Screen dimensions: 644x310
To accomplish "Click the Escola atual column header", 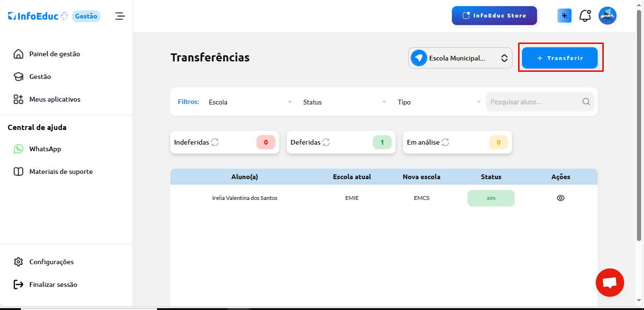I will click(x=352, y=177).
